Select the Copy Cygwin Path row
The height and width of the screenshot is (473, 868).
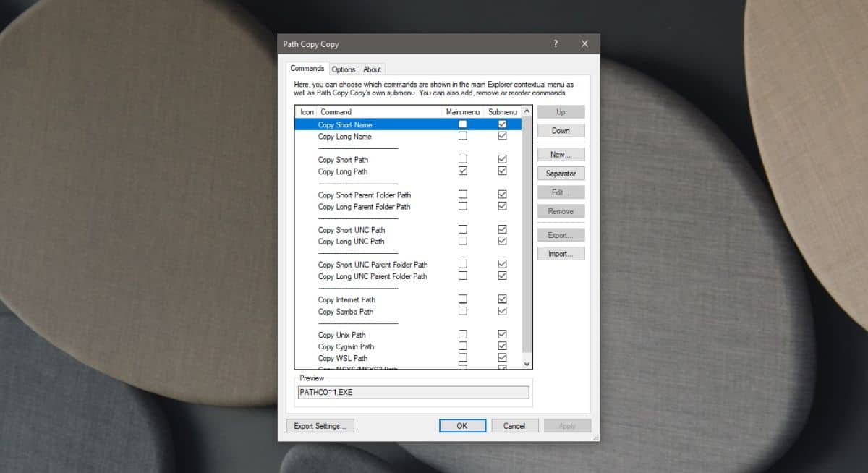[407, 346]
